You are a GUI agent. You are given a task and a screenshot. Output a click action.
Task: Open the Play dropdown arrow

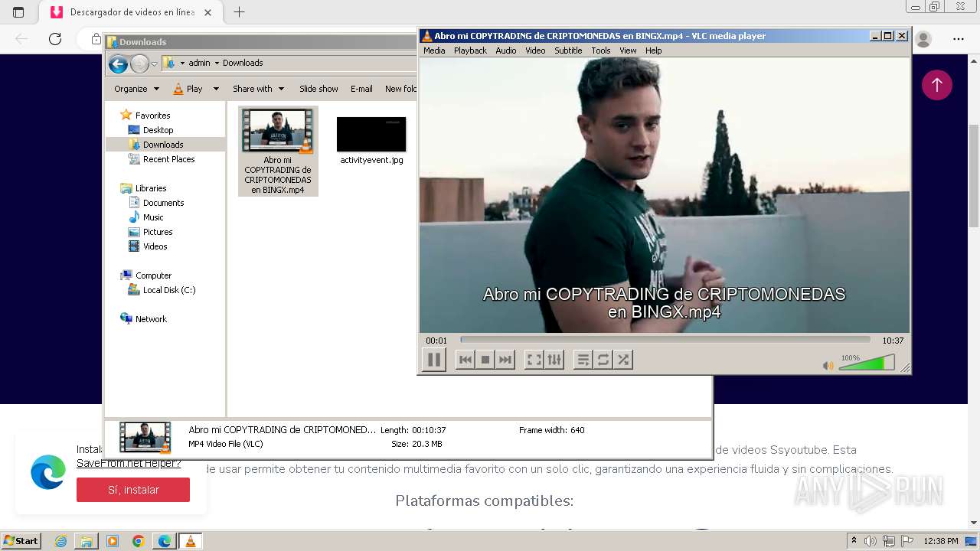pyautogui.click(x=215, y=89)
